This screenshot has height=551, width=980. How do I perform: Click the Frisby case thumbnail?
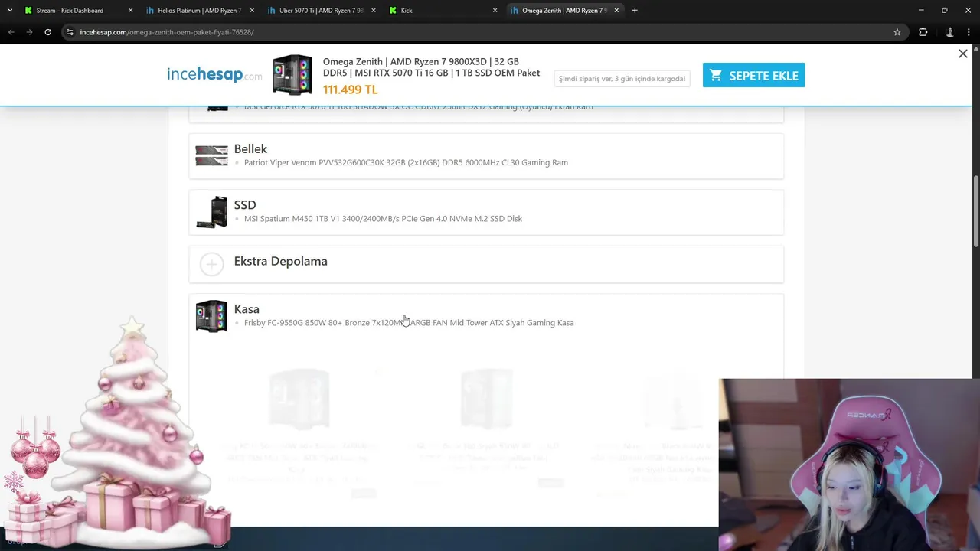pos(211,316)
